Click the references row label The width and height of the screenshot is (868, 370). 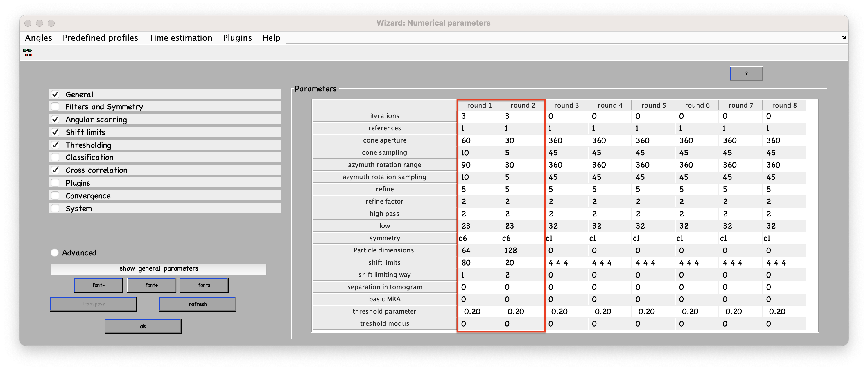tap(384, 128)
